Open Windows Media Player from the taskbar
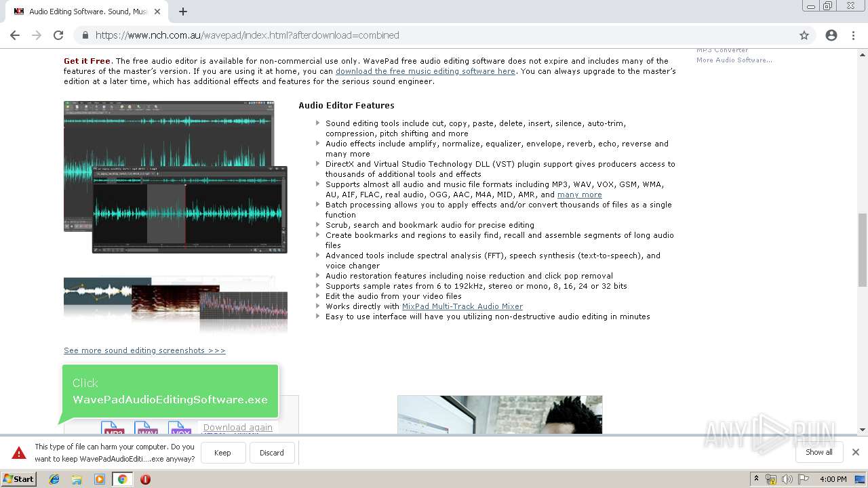Image resolution: width=868 pixels, height=488 pixels. 100,479
